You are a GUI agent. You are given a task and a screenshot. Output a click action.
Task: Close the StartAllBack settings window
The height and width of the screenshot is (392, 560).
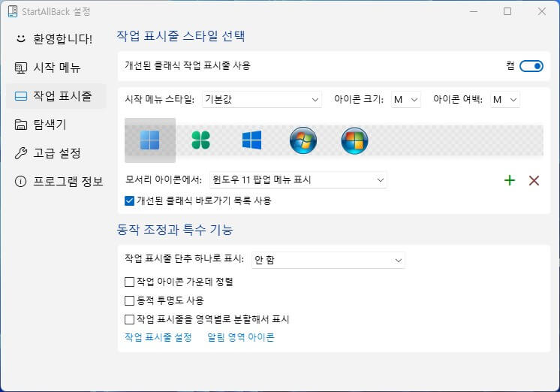coord(542,11)
